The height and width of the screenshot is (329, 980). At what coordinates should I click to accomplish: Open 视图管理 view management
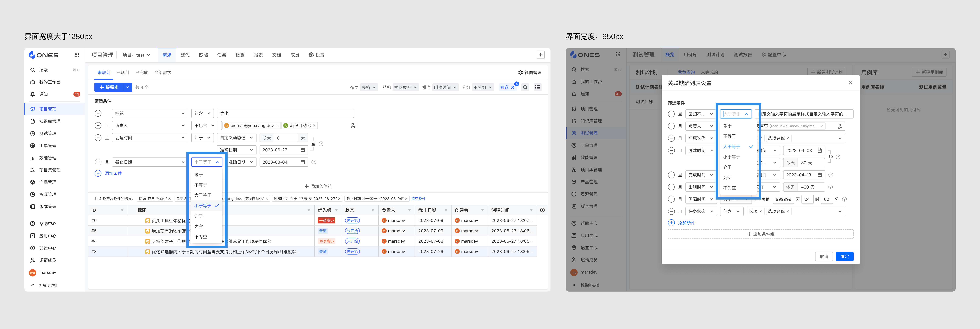(x=530, y=73)
